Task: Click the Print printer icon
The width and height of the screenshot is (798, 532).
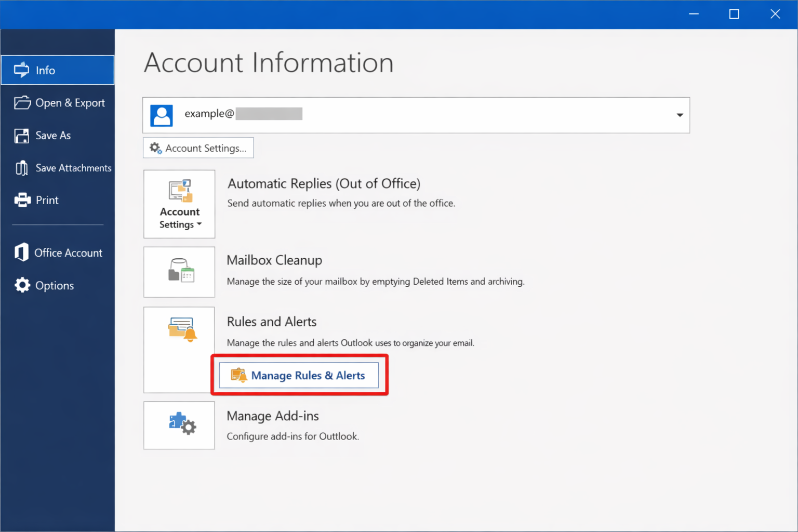Action: pyautogui.click(x=21, y=199)
